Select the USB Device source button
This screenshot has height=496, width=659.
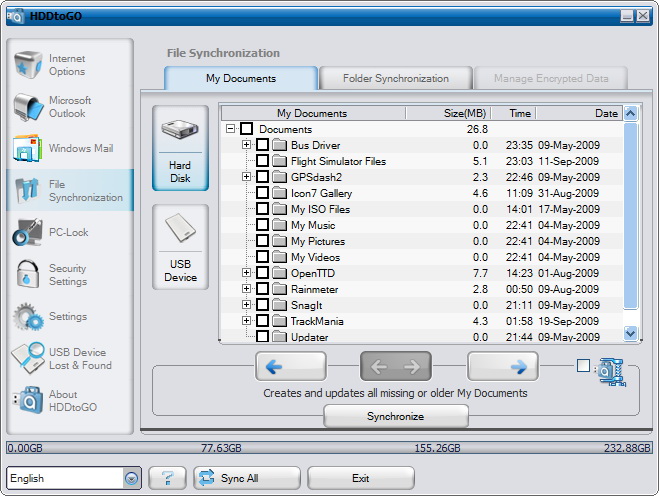tap(180, 247)
